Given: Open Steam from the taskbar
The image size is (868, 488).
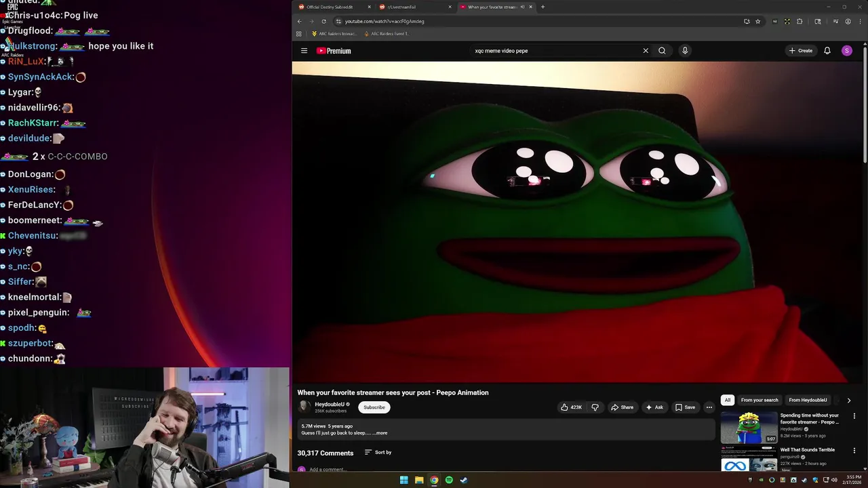Looking at the screenshot, I should click(x=464, y=480).
